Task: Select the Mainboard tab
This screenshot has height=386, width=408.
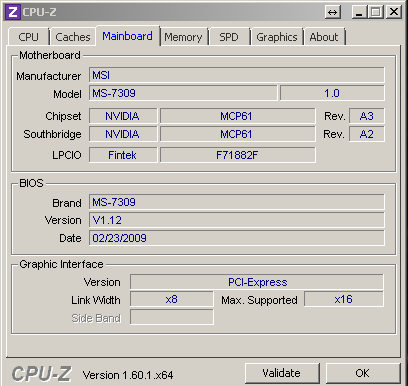Action: pos(128,36)
